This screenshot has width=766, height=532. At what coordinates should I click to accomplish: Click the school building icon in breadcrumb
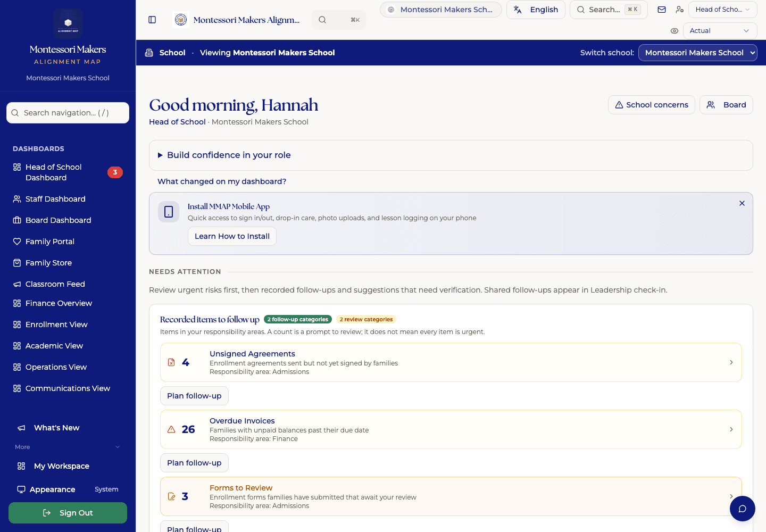tap(149, 53)
